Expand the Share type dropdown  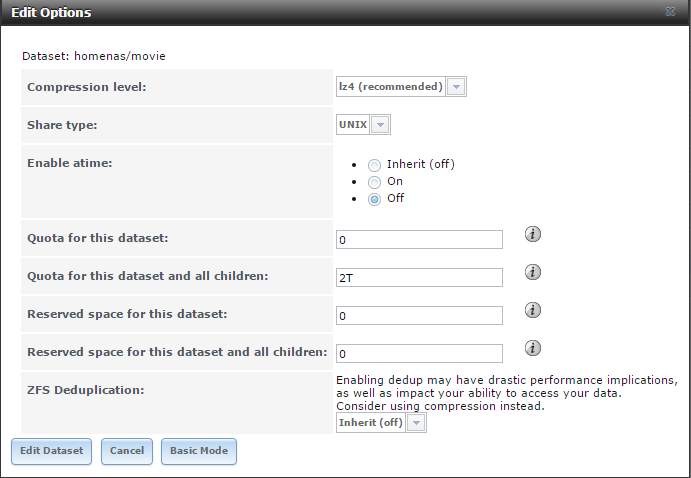coord(380,125)
